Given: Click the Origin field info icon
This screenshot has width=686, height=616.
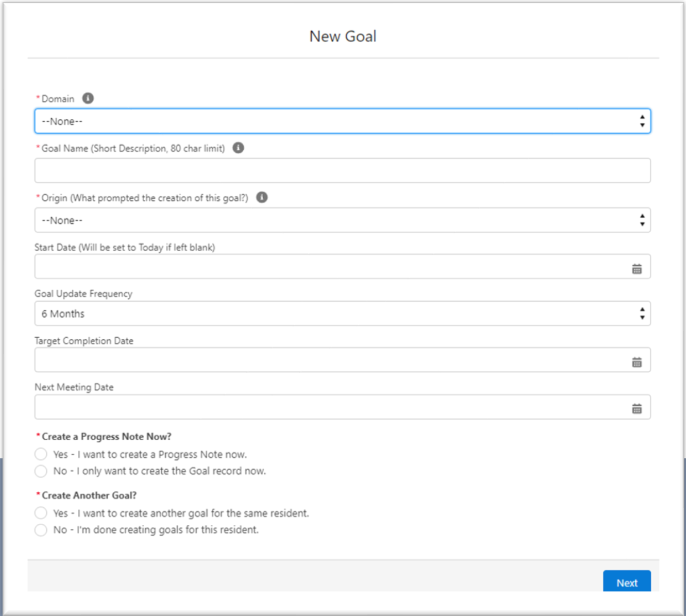Looking at the screenshot, I should [262, 198].
